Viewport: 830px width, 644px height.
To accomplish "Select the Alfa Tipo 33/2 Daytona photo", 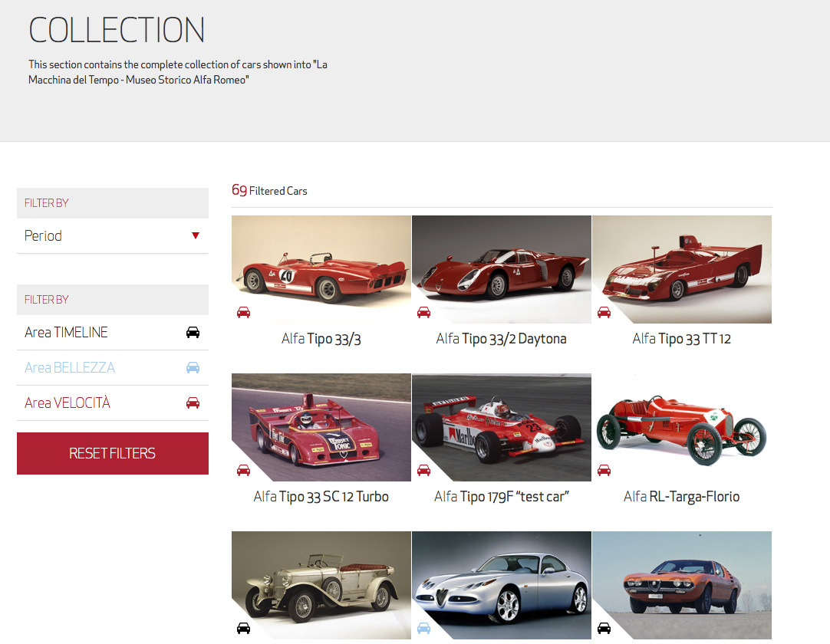I will pos(501,268).
